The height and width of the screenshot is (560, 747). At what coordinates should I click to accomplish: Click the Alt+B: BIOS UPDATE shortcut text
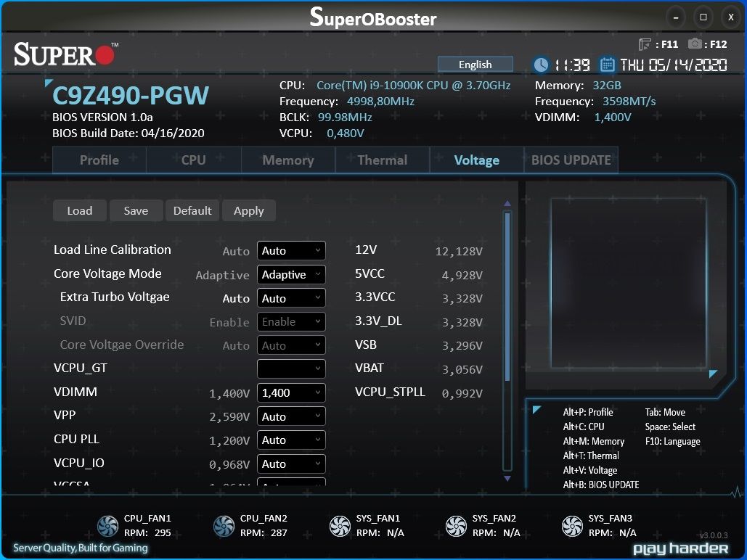click(601, 485)
